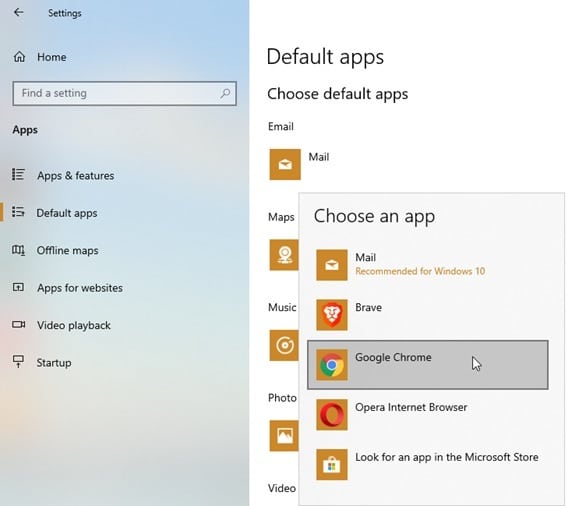Open the Photo viewer default app tile

coord(284,436)
